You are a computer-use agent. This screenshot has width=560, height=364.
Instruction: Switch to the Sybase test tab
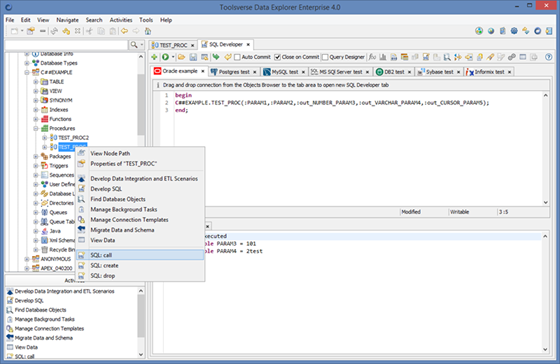[x=439, y=72]
